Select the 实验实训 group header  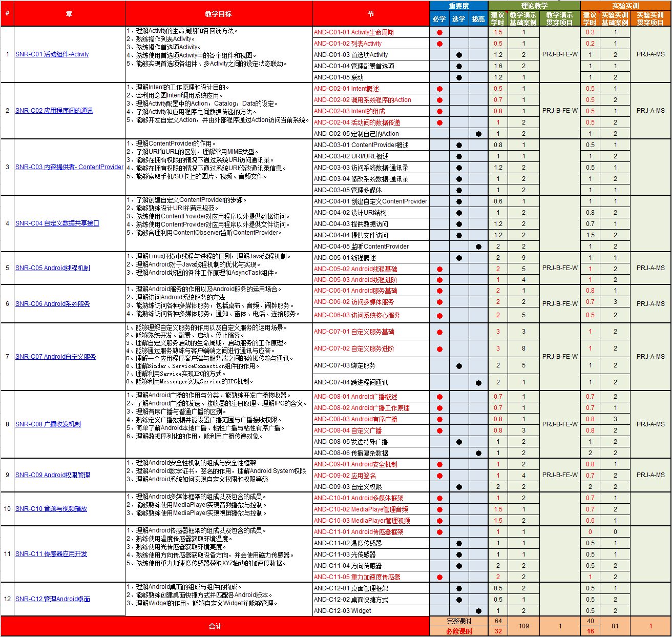pos(625,6)
